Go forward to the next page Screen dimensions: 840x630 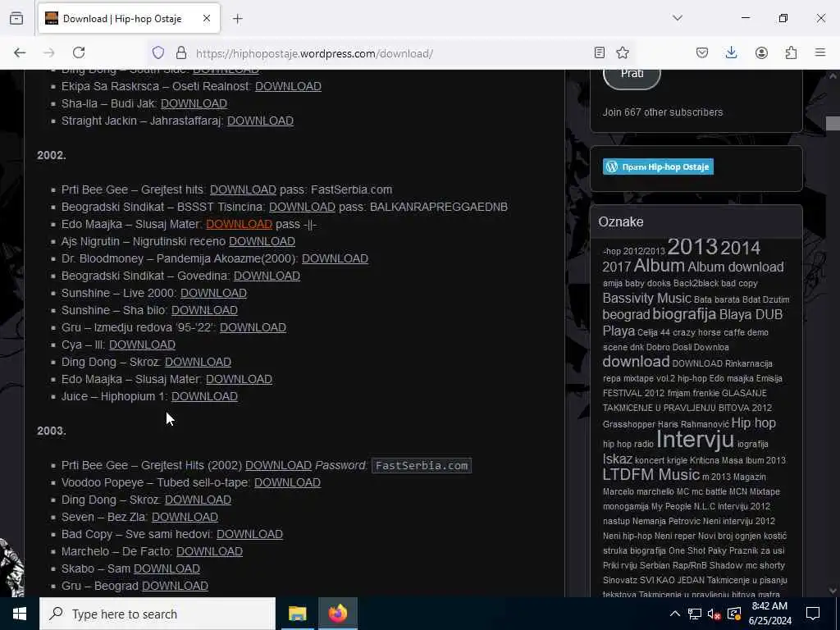point(49,52)
